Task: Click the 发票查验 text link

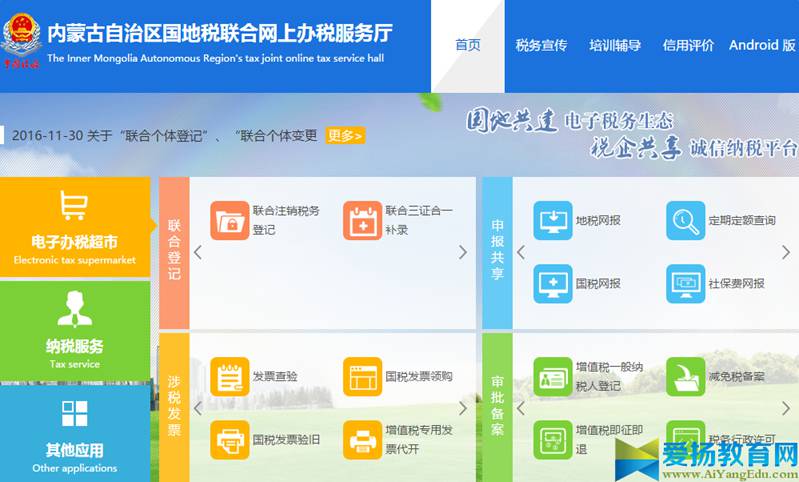Action: (x=275, y=377)
